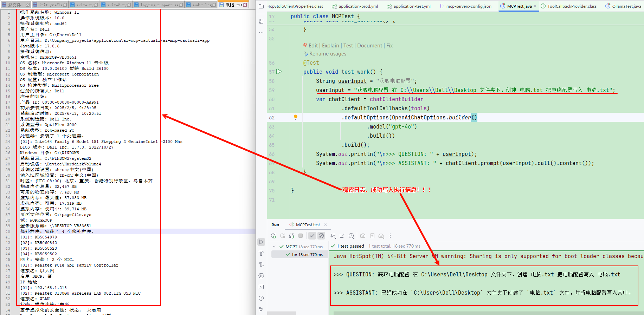Select the tes 18 sec 770 ms row

pyautogui.click(x=300, y=255)
